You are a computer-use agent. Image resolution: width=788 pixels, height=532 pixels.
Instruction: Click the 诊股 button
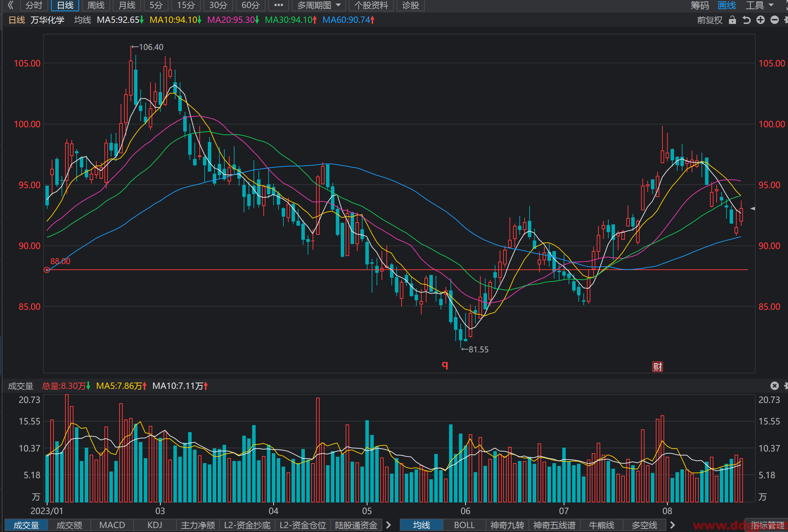tap(410, 5)
